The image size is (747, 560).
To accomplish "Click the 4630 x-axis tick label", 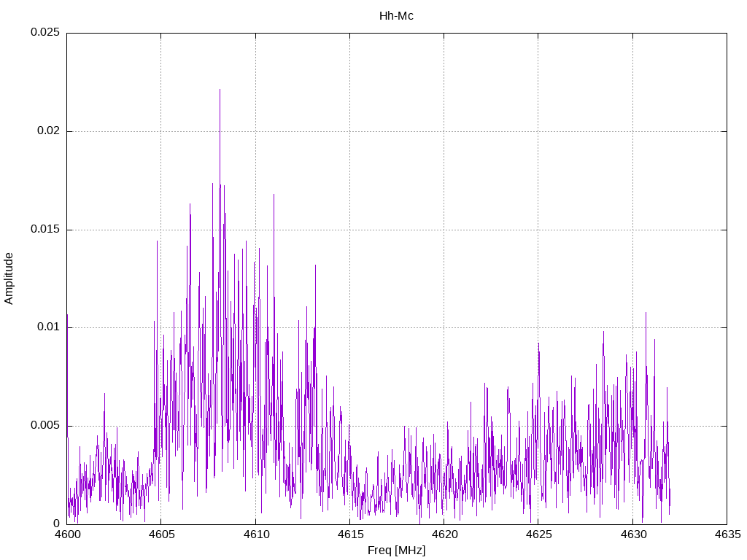I will (x=632, y=535).
